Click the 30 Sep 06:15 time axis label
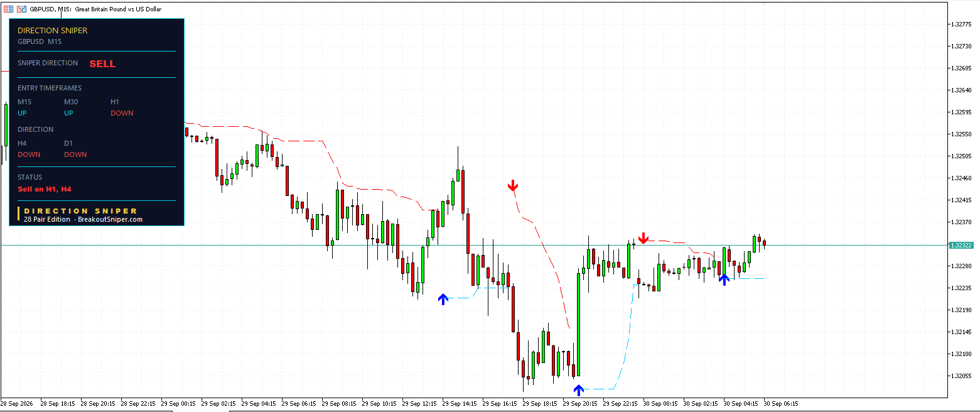 point(781,403)
